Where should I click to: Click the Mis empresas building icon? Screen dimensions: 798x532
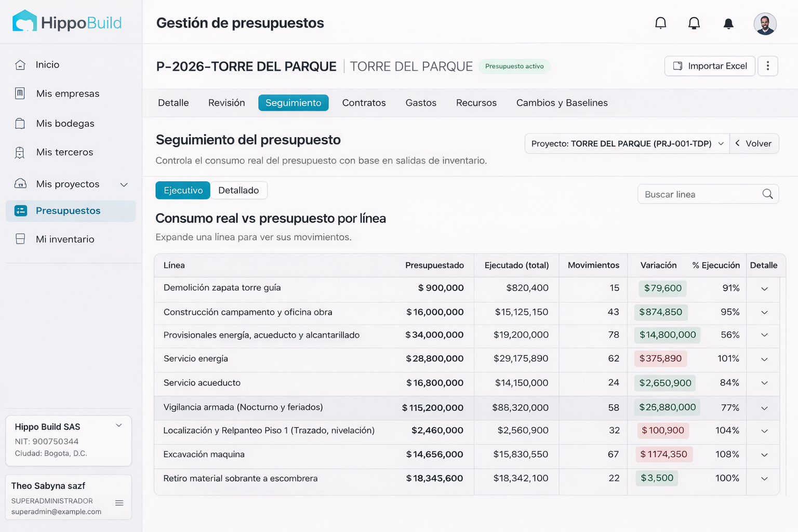pos(20,94)
